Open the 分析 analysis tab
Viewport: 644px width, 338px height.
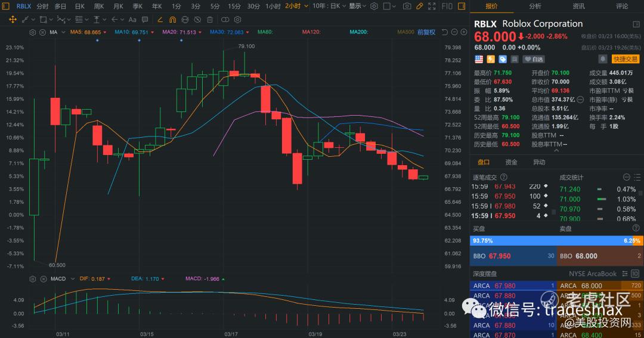coord(535,6)
